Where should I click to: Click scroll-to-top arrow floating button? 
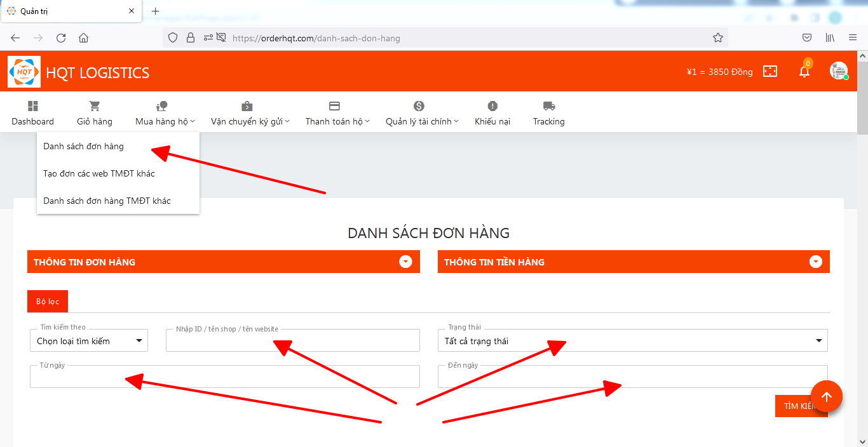coord(826,397)
